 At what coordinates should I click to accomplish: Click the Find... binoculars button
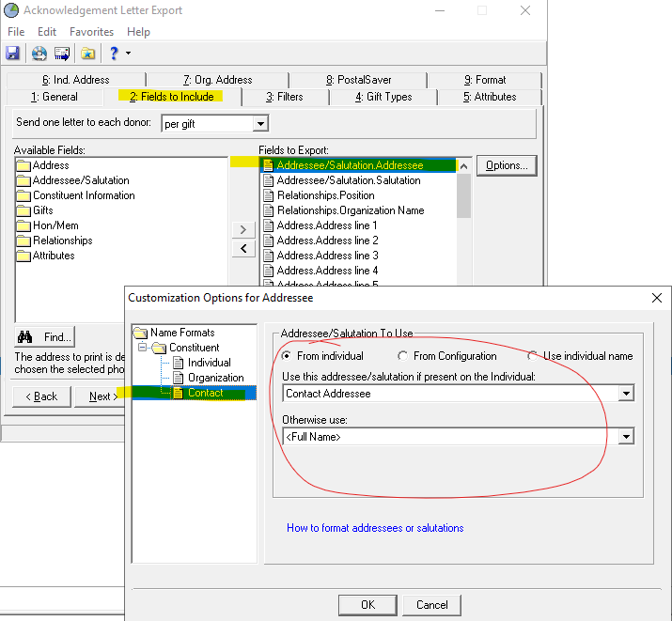point(44,337)
